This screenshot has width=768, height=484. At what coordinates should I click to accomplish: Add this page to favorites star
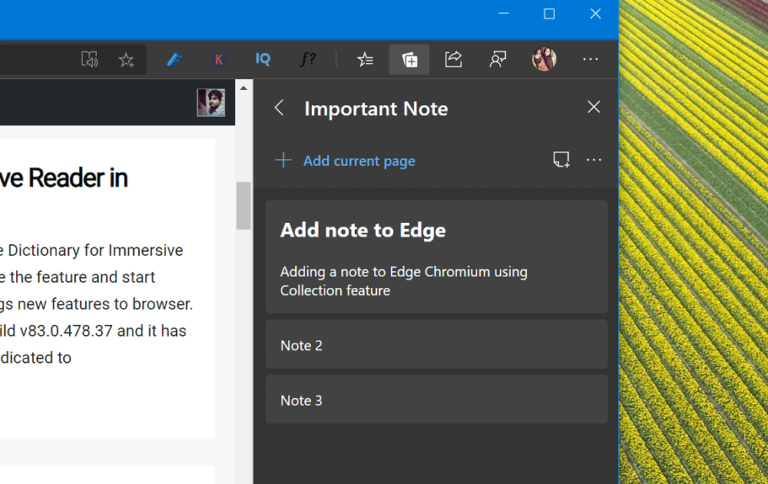point(126,60)
